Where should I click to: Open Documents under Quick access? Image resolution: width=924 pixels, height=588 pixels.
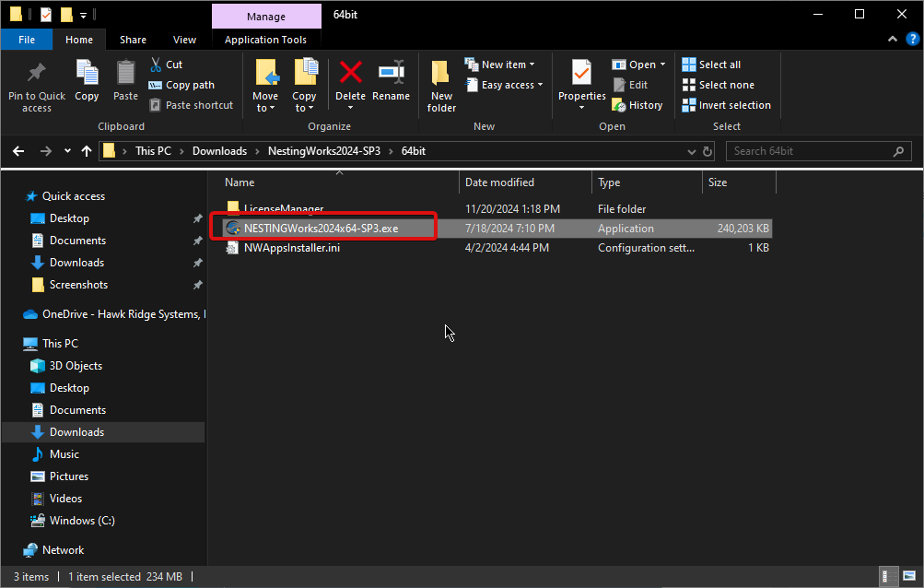coord(77,240)
